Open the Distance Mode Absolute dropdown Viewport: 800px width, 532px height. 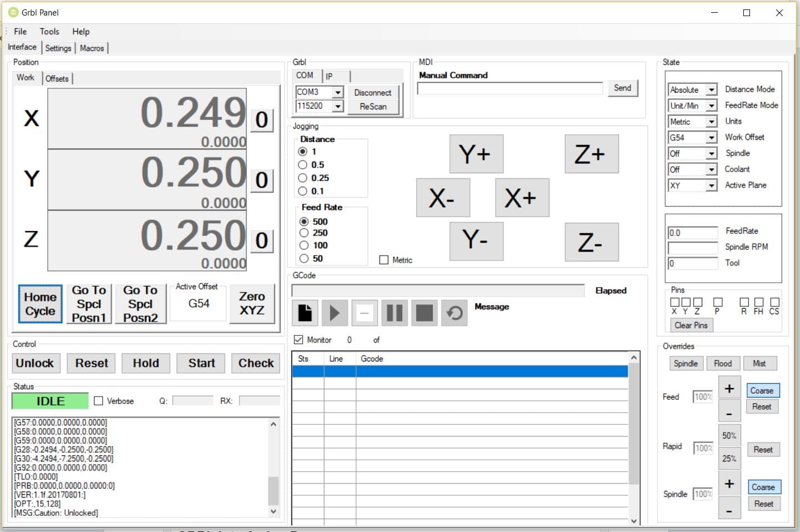[x=711, y=89]
